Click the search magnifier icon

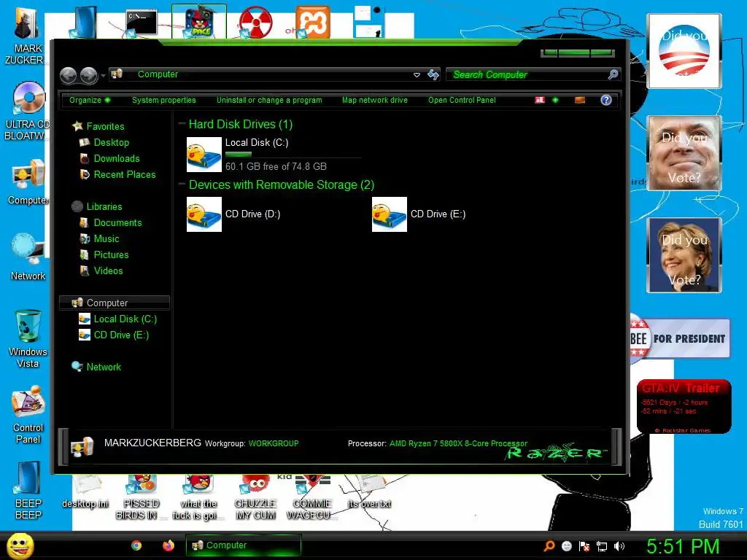click(613, 74)
